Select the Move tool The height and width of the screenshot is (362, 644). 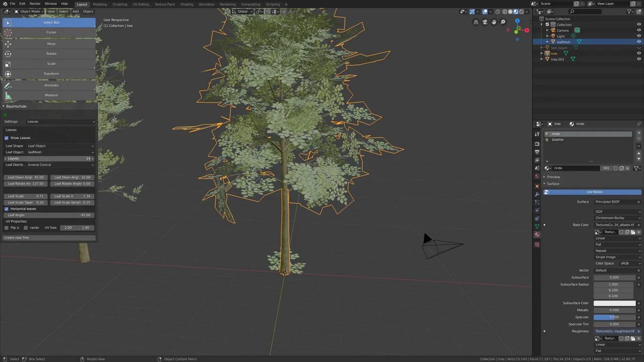pyautogui.click(x=51, y=43)
